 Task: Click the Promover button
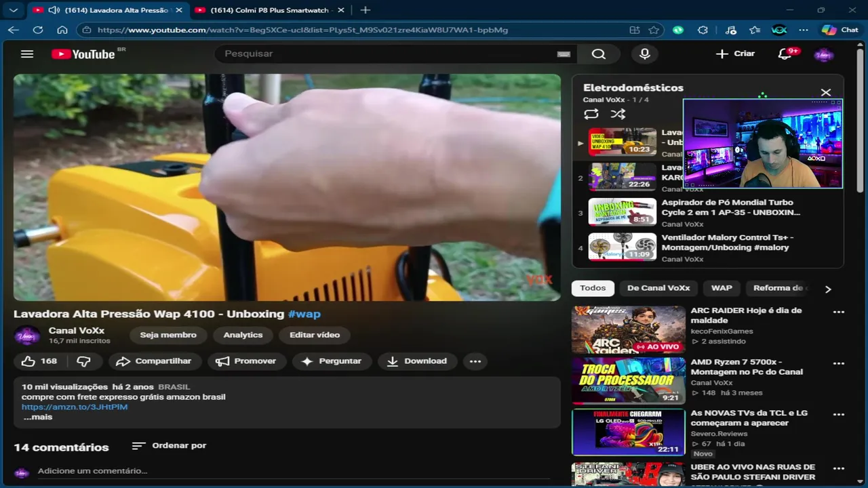tap(245, 361)
